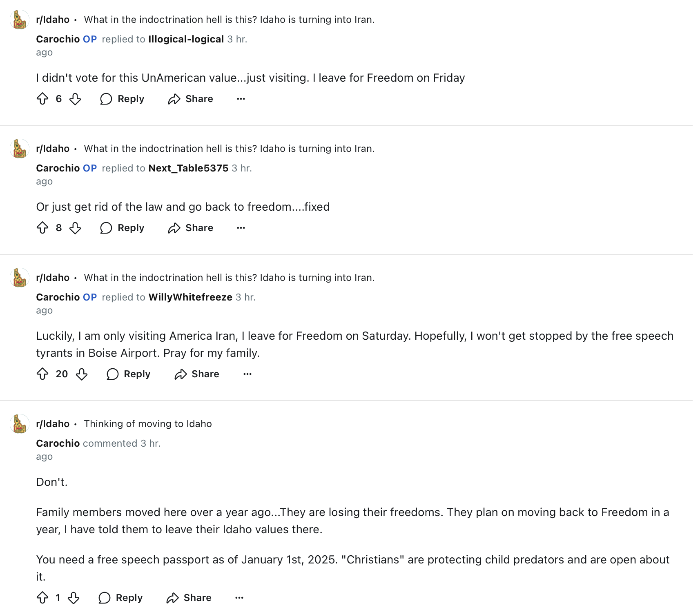Open the Next_Table5375 user profile
Image resolution: width=700 pixels, height=610 pixels.
[188, 168]
